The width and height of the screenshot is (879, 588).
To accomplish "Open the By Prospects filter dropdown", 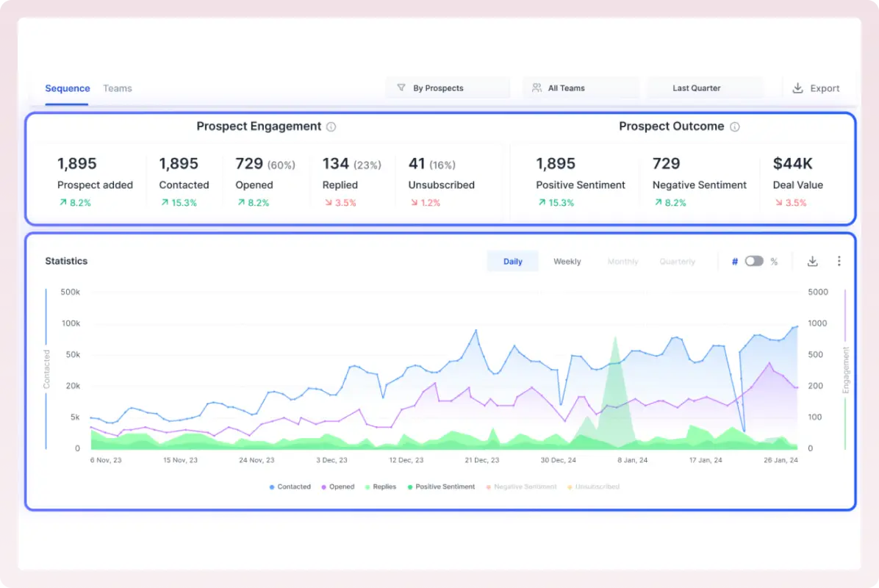I will [448, 87].
